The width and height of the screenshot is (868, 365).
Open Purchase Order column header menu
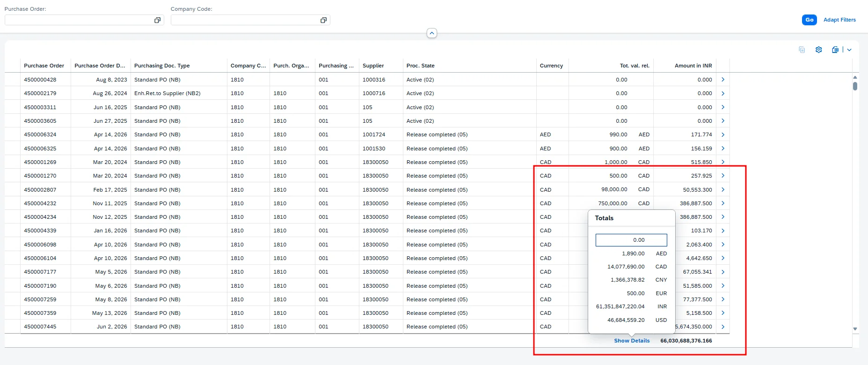click(x=45, y=66)
